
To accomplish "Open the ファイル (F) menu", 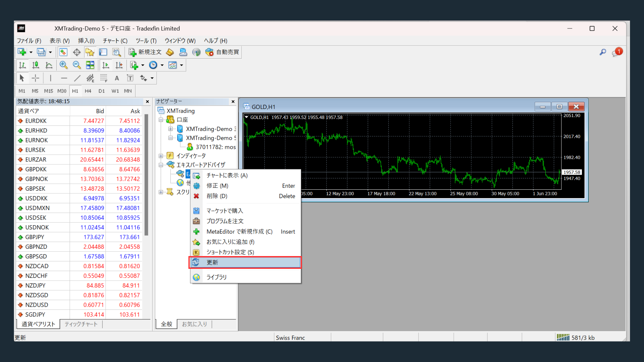I will click(x=29, y=41).
